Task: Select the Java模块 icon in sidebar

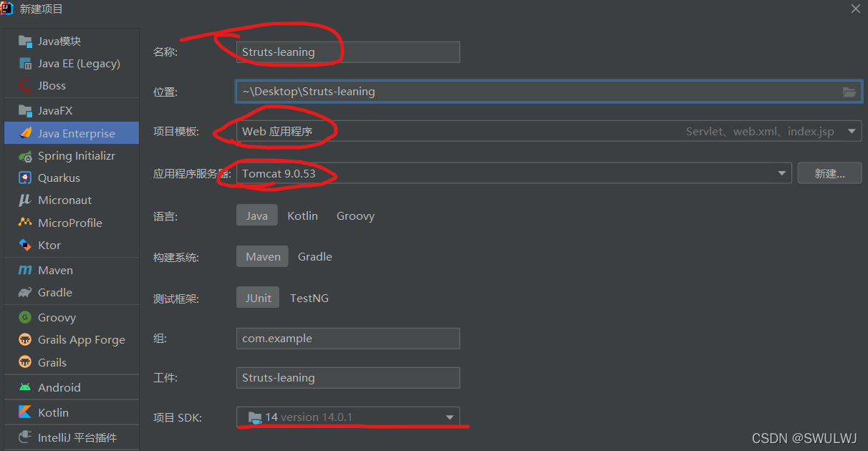Action: pos(25,42)
